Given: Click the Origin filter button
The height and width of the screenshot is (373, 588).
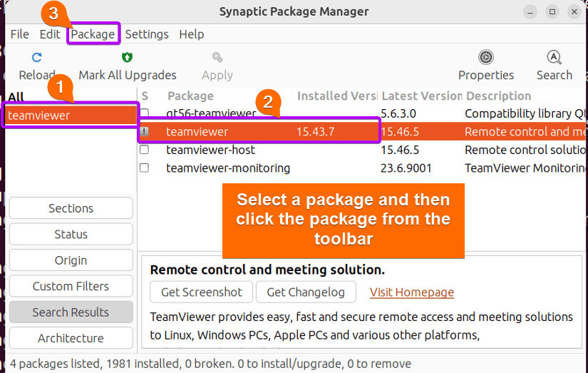Looking at the screenshot, I should pos(71,260).
